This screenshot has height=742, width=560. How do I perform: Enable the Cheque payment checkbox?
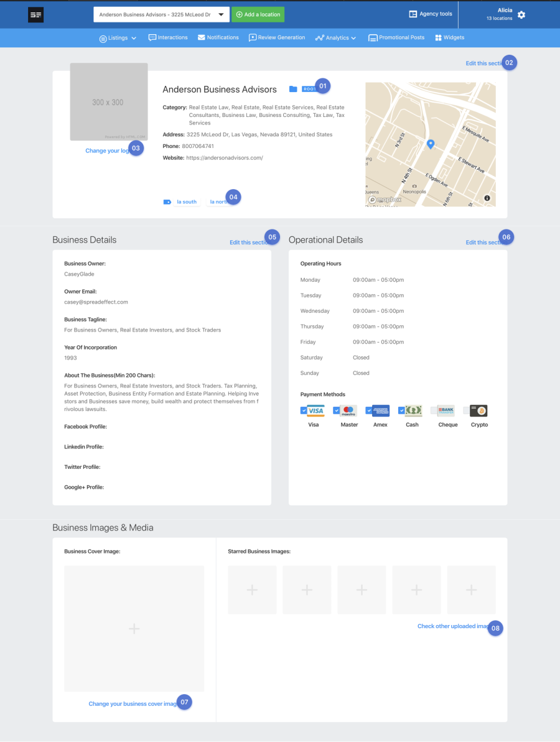[x=434, y=410]
